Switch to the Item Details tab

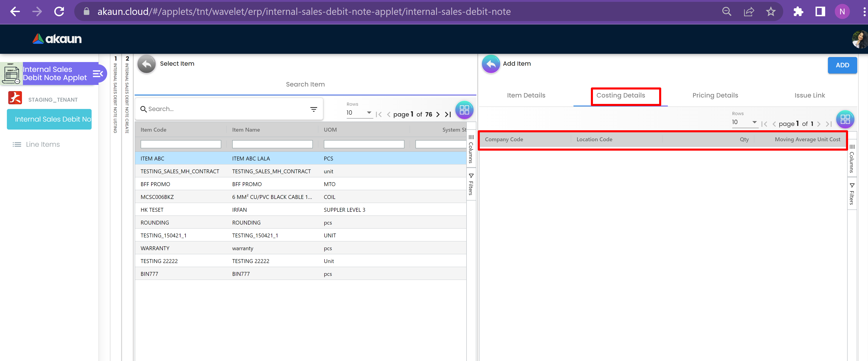click(x=526, y=95)
